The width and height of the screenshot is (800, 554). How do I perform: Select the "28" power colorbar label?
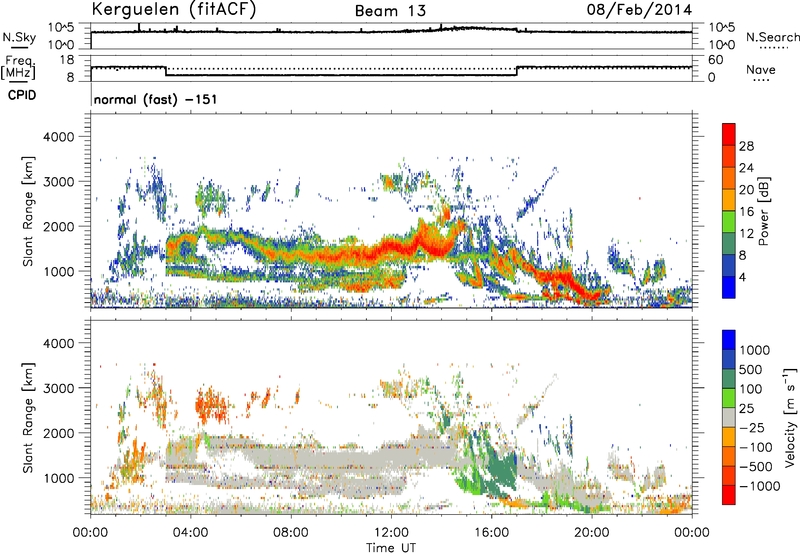coord(746,146)
